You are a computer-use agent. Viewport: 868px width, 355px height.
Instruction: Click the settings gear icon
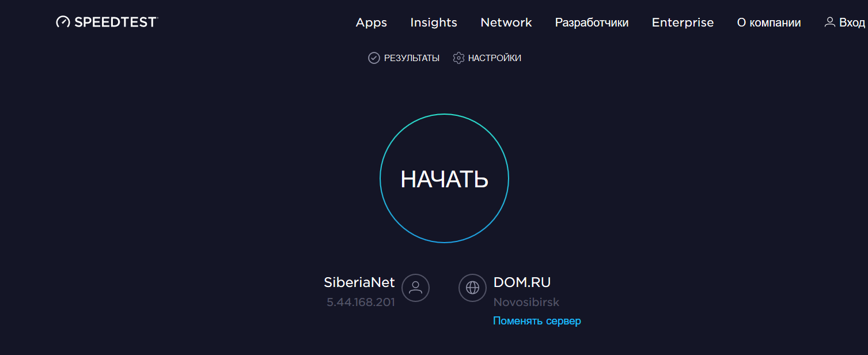pos(458,58)
